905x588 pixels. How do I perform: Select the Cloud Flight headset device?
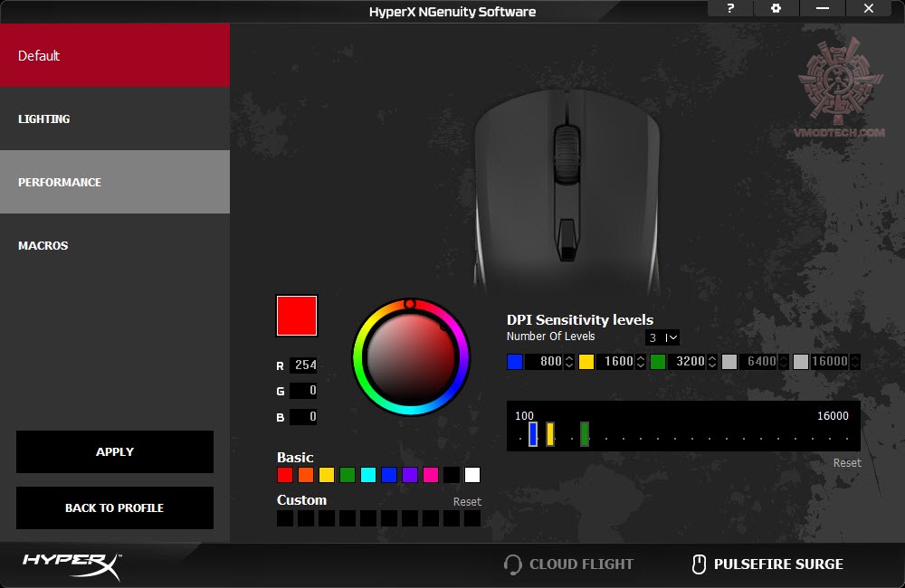[x=568, y=564]
